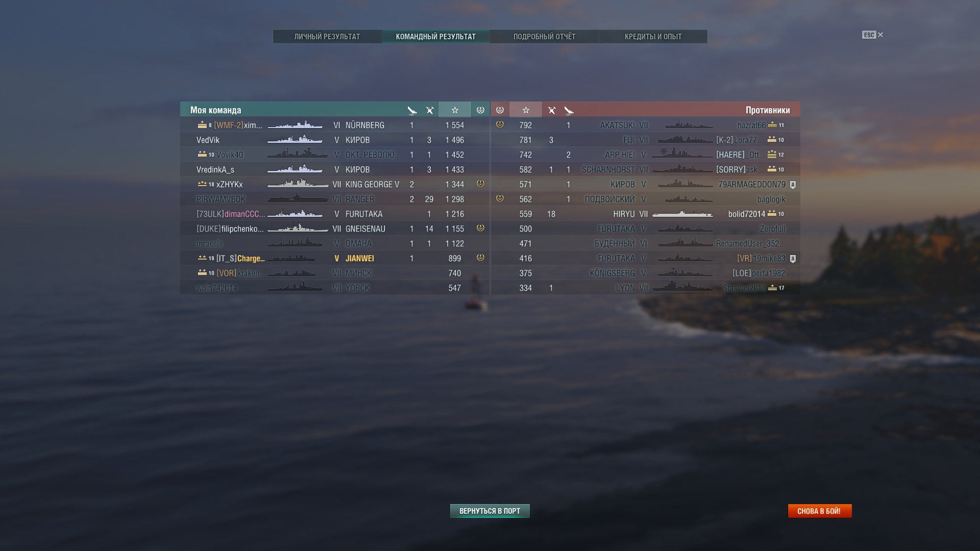
Task: Sort enemies by ships destroyed icon
Action: pos(569,110)
